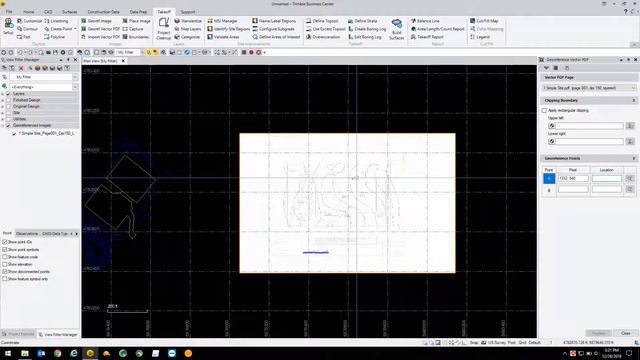Select the Observations tab
This screenshot has width=640, height=360.
[27, 233]
